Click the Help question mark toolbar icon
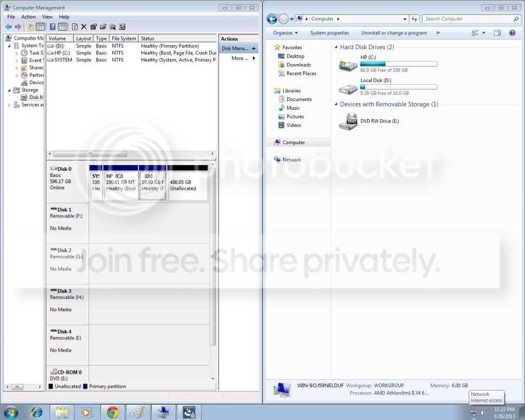 tap(53, 27)
